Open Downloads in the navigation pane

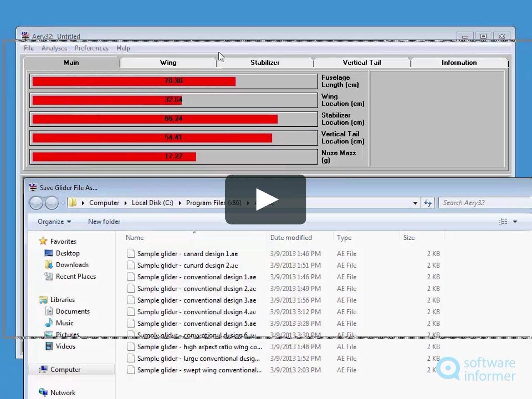tap(72, 265)
